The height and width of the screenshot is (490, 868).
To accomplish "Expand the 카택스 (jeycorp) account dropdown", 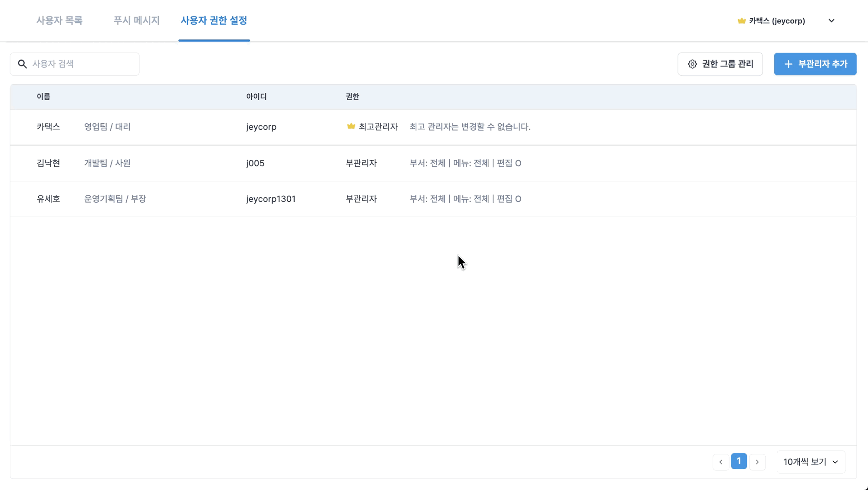I will tap(831, 21).
